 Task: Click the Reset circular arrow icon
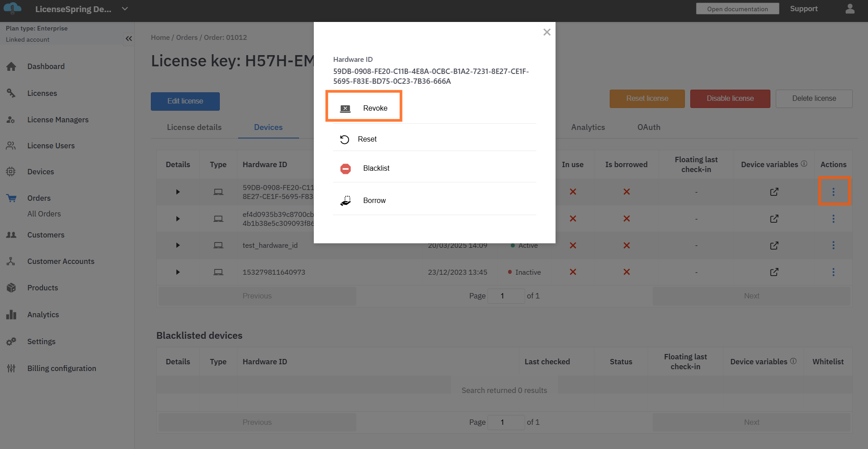[x=344, y=139]
